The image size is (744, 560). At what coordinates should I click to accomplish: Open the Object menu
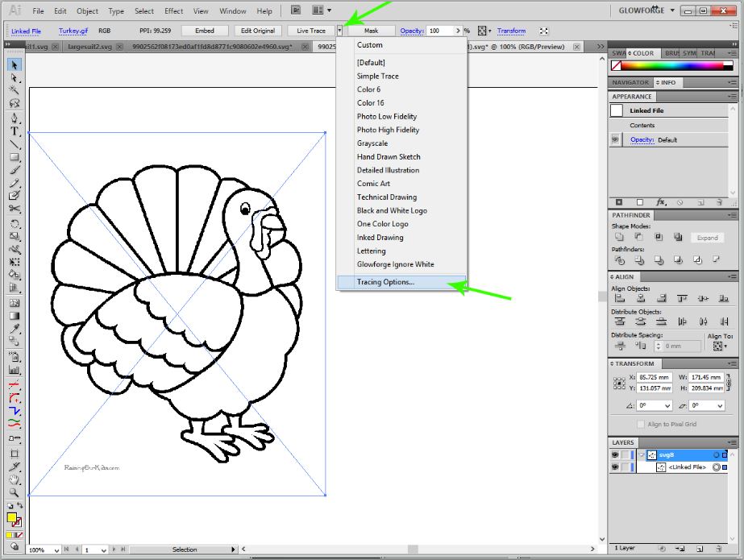click(x=86, y=10)
